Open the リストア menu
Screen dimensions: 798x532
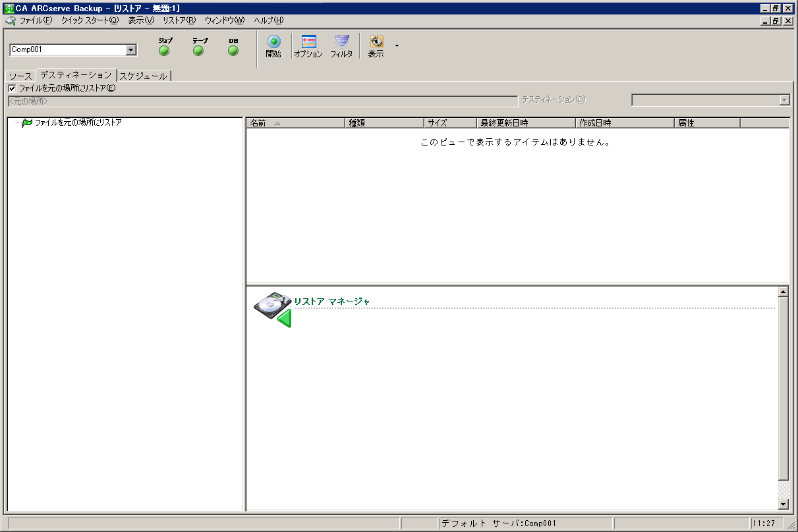pyautogui.click(x=179, y=20)
